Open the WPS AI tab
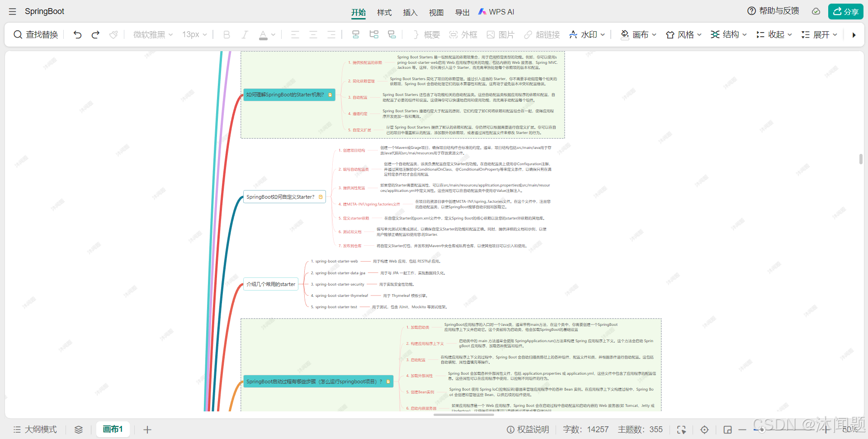The height and width of the screenshot is (439, 868). [496, 12]
